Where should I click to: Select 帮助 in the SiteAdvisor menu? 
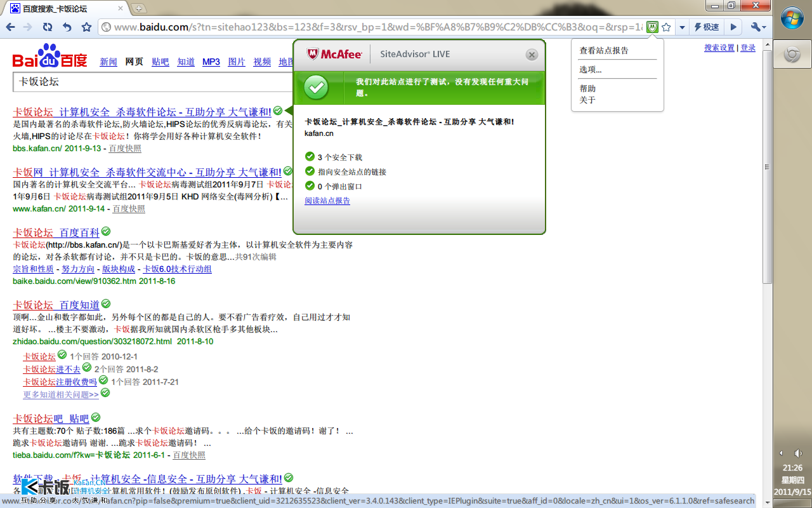coord(587,89)
